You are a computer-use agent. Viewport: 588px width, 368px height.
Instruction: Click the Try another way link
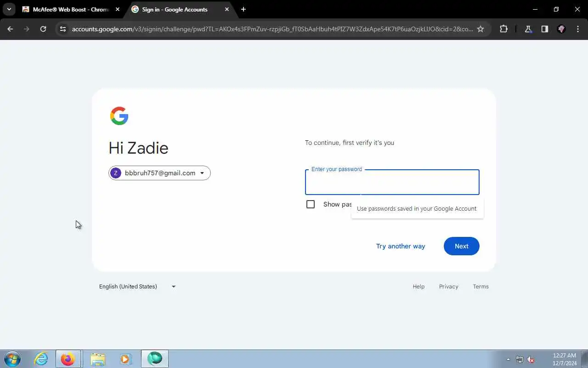click(x=401, y=246)
